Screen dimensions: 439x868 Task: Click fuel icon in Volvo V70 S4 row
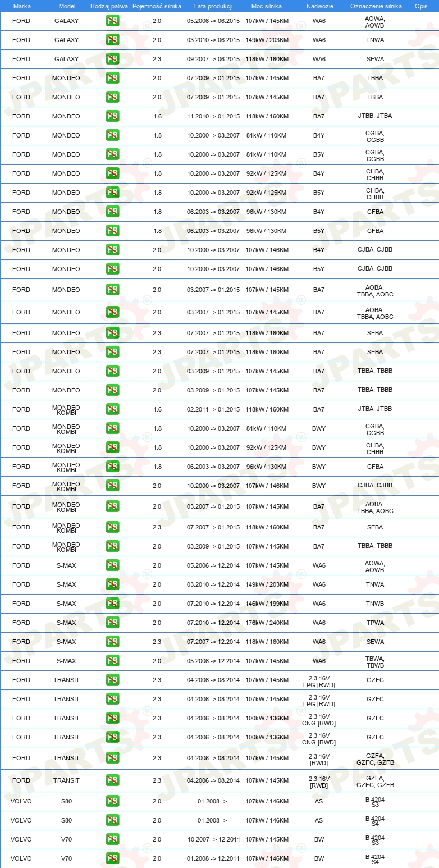113,858
